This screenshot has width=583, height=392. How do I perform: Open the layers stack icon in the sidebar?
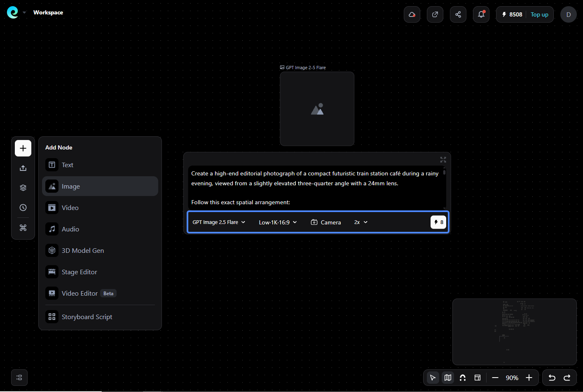click(23, 188)
